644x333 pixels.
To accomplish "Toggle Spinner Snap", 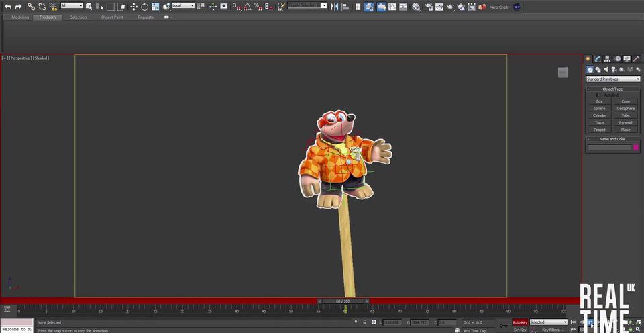I will tap(269, 7).
